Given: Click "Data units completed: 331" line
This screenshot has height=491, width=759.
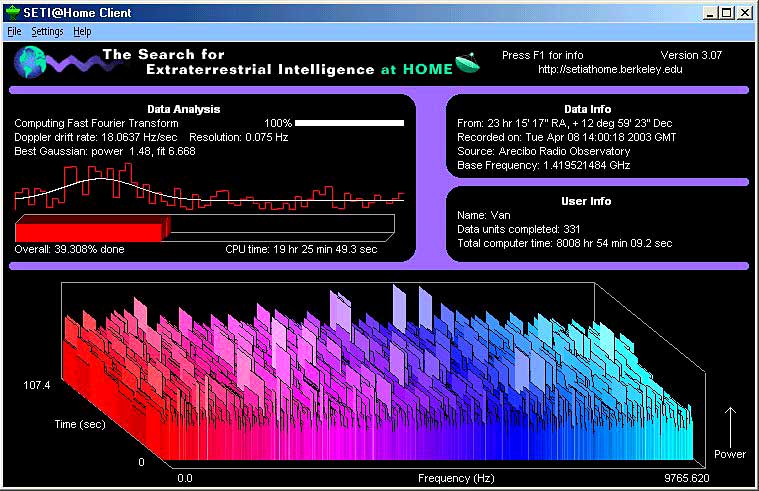Looking at the screenshot, I should (x=518, y=230).
